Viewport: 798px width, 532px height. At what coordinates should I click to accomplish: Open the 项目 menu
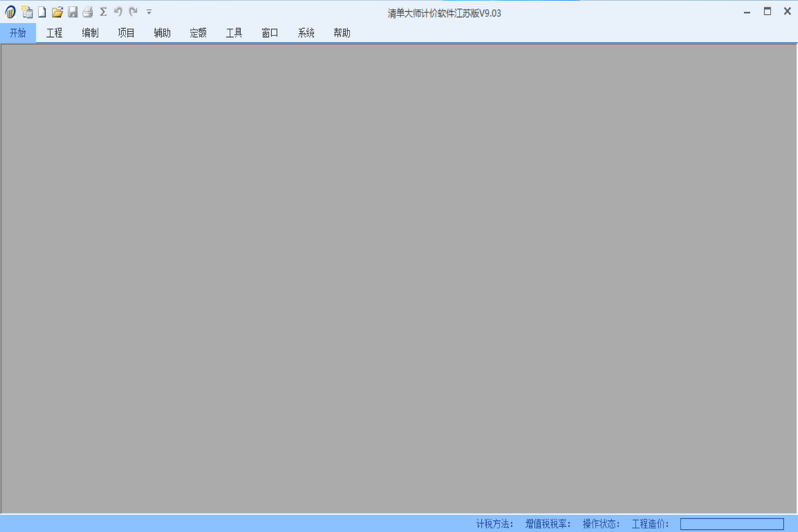[x=126, y=33]
